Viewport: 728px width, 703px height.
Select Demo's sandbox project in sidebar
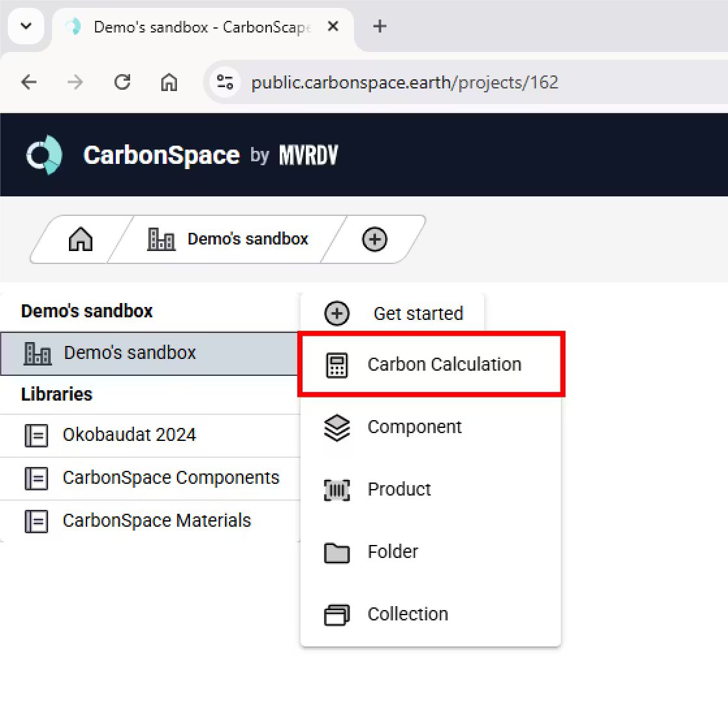pyautogui.click(x=129, y=353)
